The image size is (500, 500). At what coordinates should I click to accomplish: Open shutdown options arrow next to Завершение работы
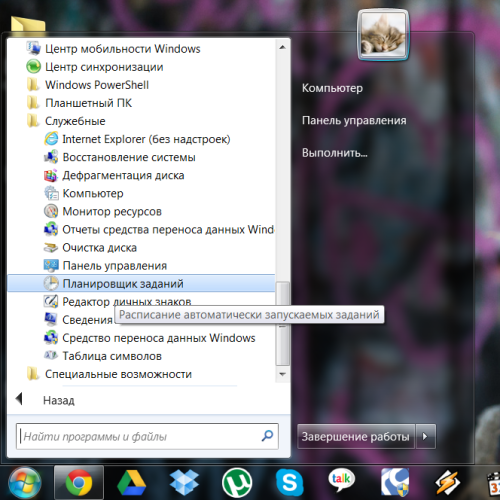tap(425, 436)
